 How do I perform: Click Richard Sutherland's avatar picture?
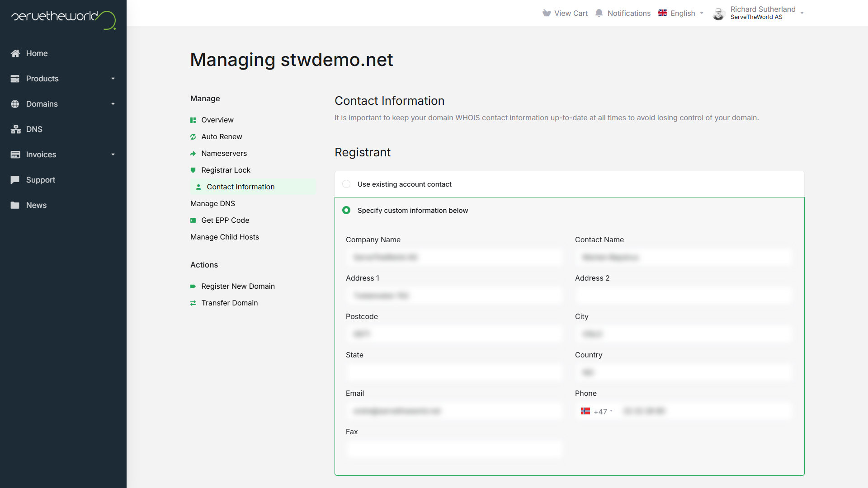click(x=719, y=14)
